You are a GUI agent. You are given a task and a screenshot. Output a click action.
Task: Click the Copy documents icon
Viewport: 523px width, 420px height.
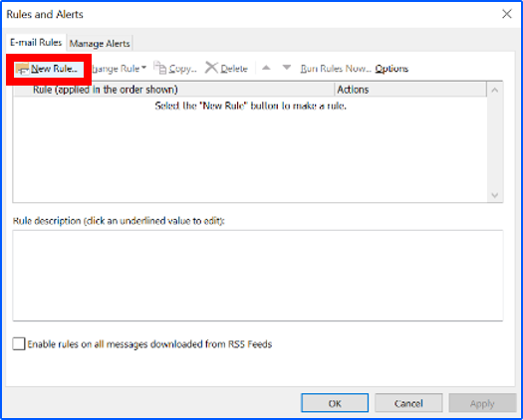pos(160,68)
